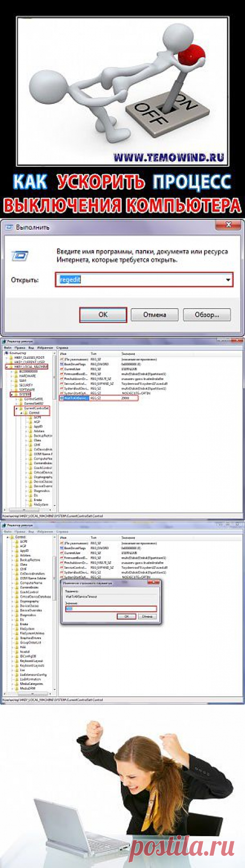Click the WaitToKillServiceTimeout string value icon, window without dialog
The height and width of the screenshot is (868, 245).
pos(62,398)
